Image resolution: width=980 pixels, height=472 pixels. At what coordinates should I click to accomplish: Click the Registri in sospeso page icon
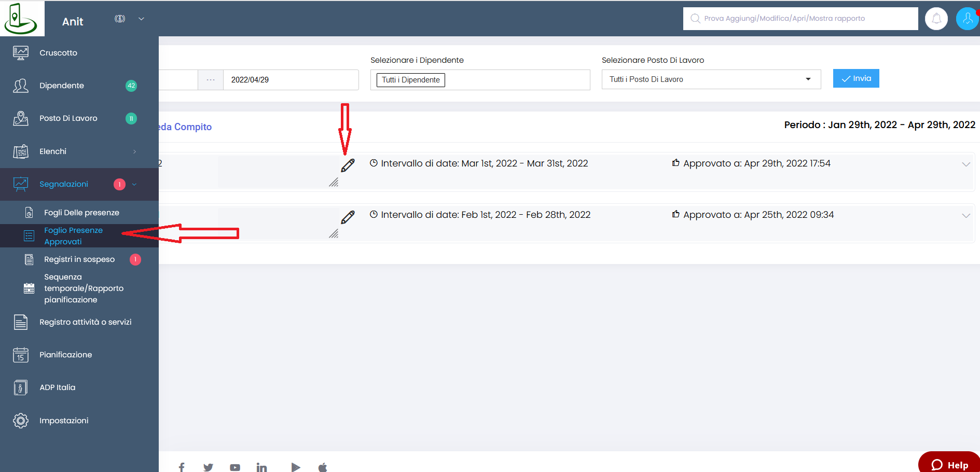29,259
